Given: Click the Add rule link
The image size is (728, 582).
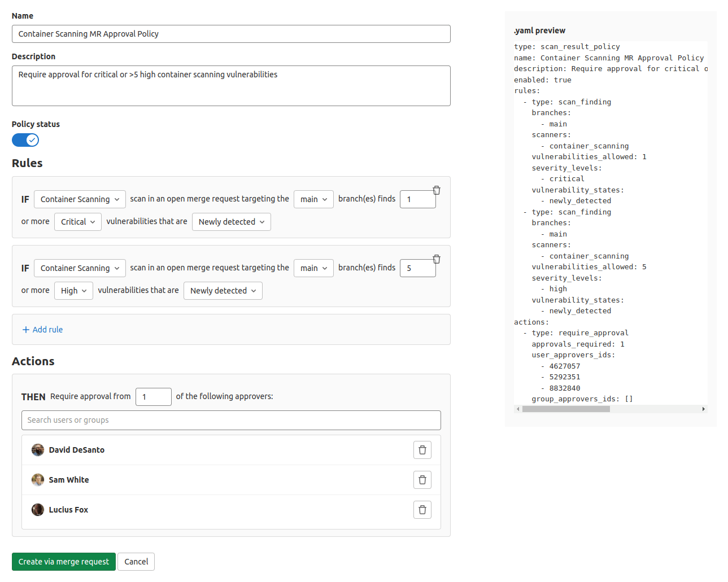Looking at the screenshot, I should pos(47,329).
